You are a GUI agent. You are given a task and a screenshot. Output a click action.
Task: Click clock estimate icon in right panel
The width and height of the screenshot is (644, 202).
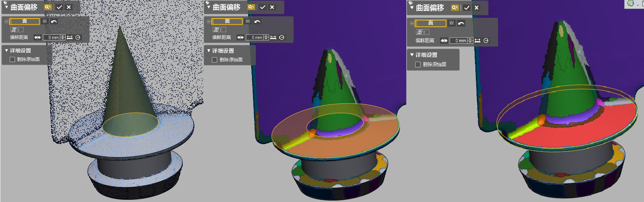(486, 41)
